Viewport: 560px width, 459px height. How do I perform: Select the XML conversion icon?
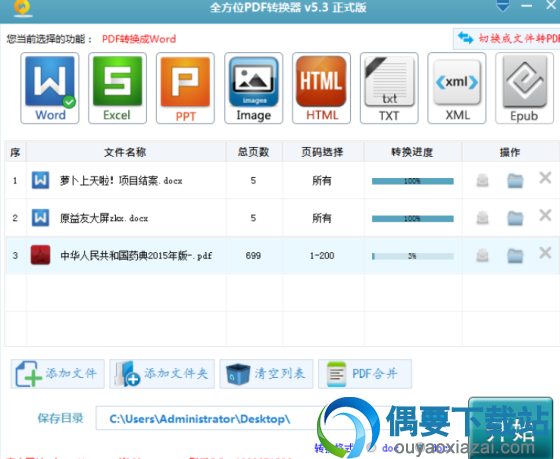(457, 88)
